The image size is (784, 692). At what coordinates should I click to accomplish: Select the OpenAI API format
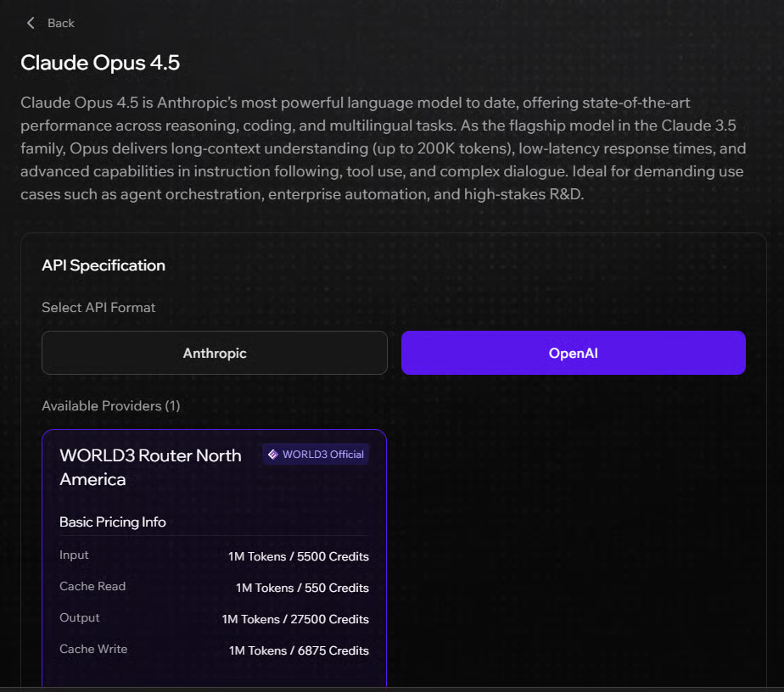pos(573,353)
